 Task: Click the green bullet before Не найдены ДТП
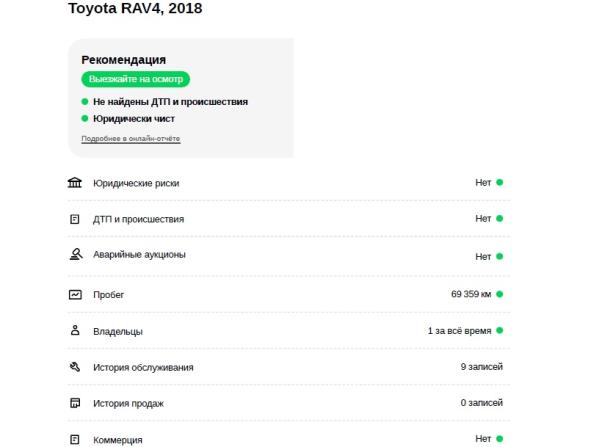(x=85, y=101)
